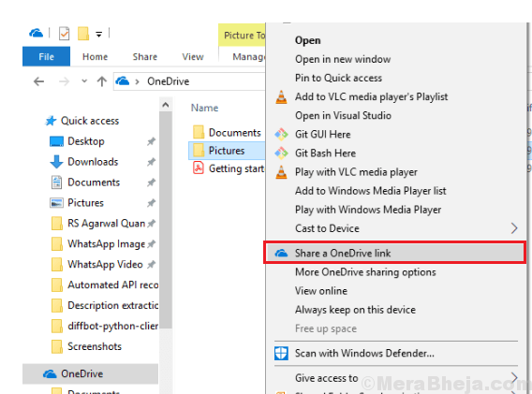Image resolution: width=532 pixels, height=394 pixels.
Task: Choose Play with VLC media player
Action: coord(356,172)
